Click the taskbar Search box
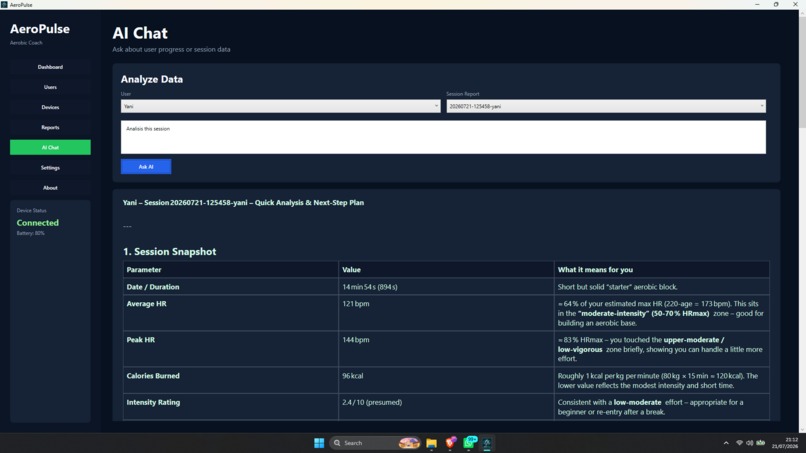The height and width of the screenshot is (453, 806). (x=375, y=443)
